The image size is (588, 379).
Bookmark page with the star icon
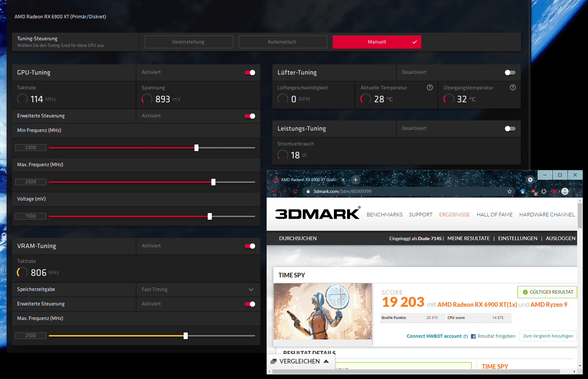[x=510, y=191]
